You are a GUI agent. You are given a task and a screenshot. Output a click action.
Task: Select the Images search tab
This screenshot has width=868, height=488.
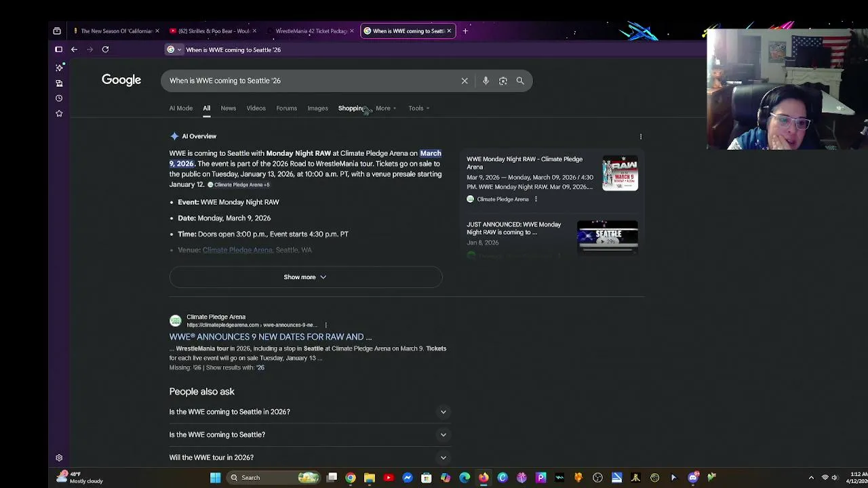point(317,108)
